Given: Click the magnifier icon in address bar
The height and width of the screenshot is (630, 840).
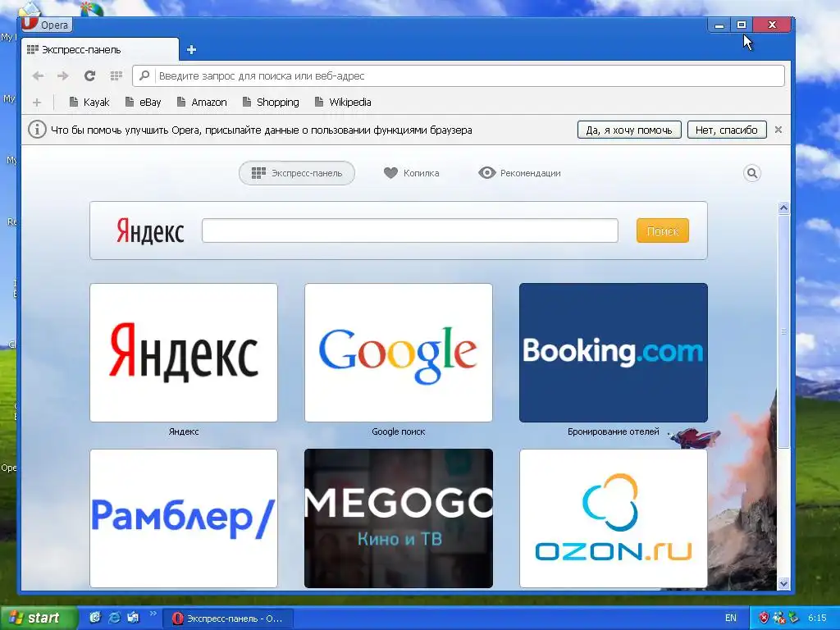Looking at the screenshot, I should 144,76.
